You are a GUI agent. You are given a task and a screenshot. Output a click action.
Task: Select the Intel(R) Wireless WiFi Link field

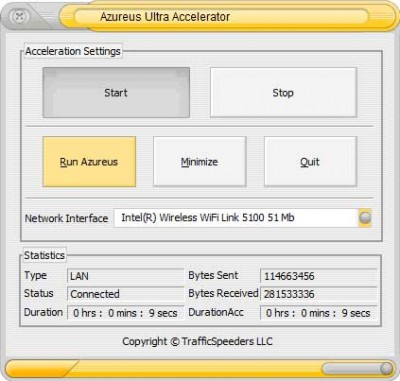[x=236, y=218]
